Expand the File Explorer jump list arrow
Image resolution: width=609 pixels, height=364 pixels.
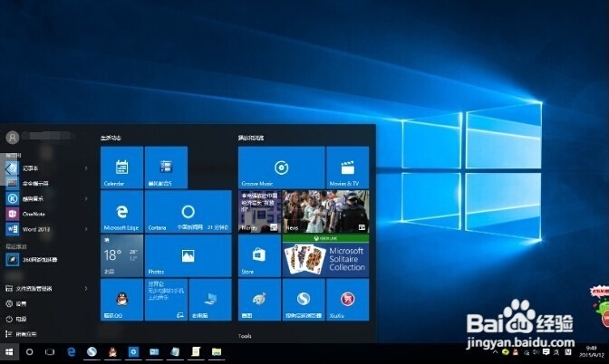click(86, 288)
